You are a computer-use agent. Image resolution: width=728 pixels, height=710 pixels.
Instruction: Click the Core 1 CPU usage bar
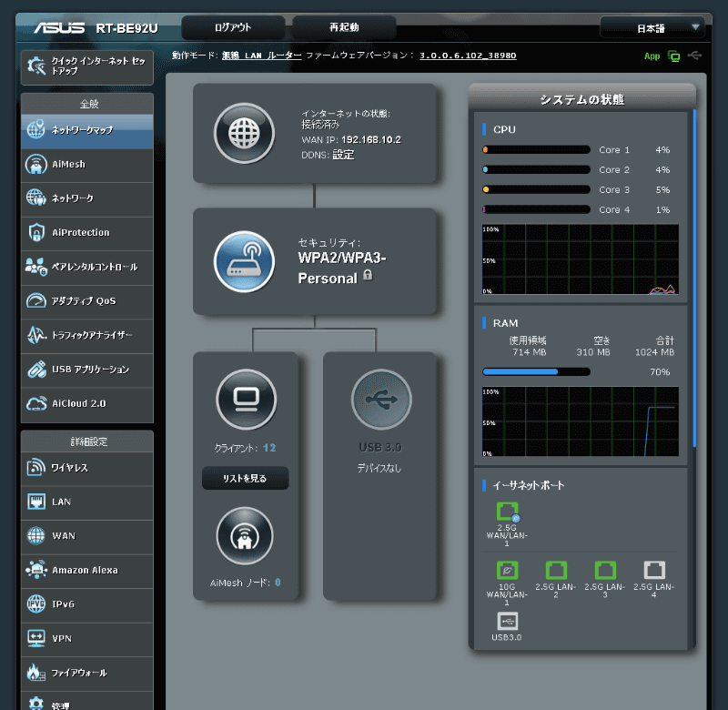pos(536,150)
